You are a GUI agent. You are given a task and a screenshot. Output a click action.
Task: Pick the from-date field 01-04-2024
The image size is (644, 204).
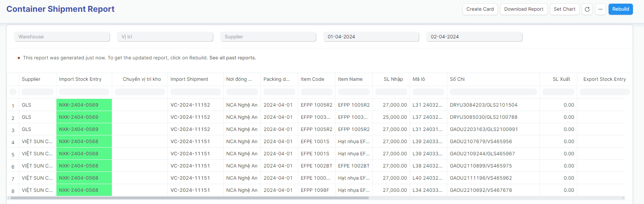click(371, 37)
